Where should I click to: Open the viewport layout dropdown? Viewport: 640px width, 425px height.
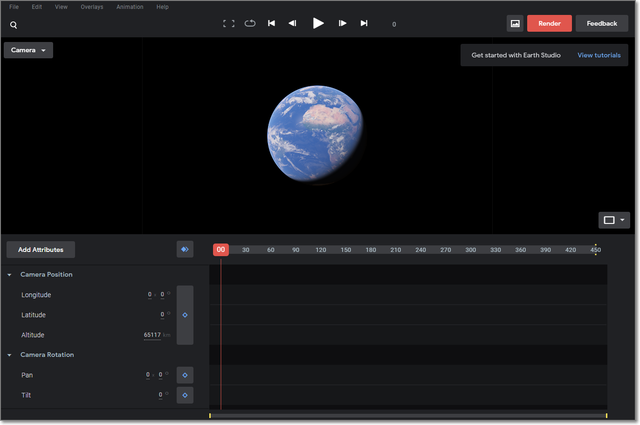coord(614,220)
